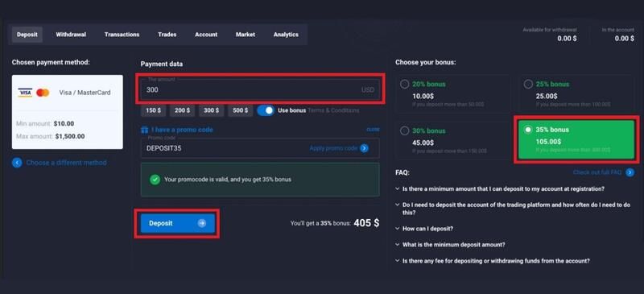
Task: Expand FAQ about minimum amount at registration
Action: [500, 188]
